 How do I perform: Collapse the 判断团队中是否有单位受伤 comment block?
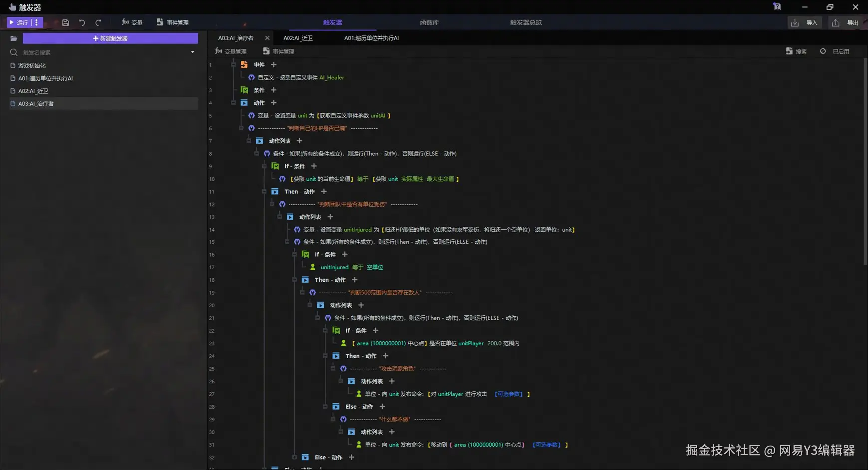click(272, 204)
